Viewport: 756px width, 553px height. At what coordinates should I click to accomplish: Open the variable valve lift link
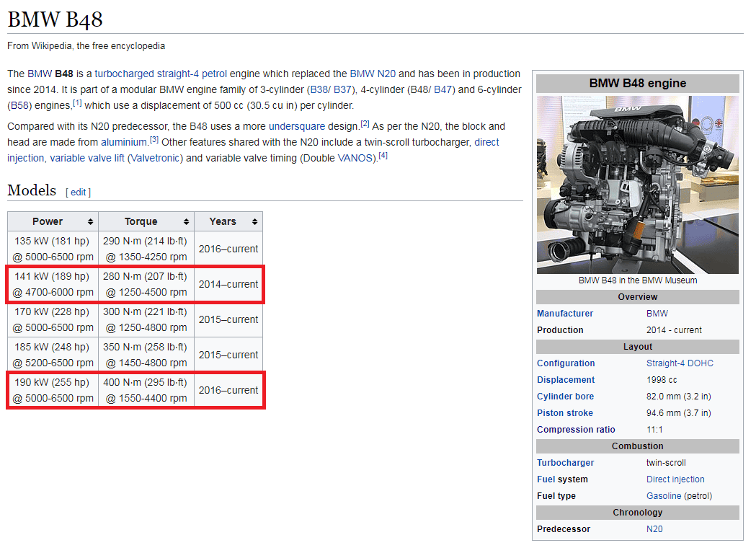click(x=87, y=159)
